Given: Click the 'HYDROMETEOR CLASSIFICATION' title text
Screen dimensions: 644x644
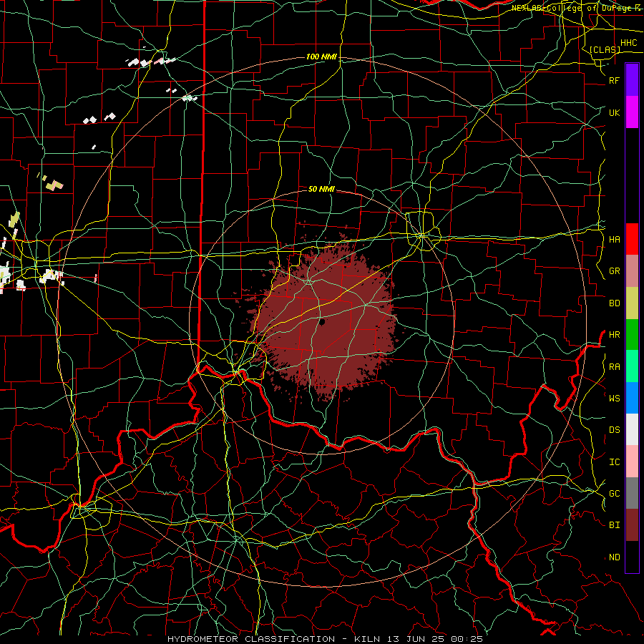Looking at the screenshot, I should tap(251, 639).
